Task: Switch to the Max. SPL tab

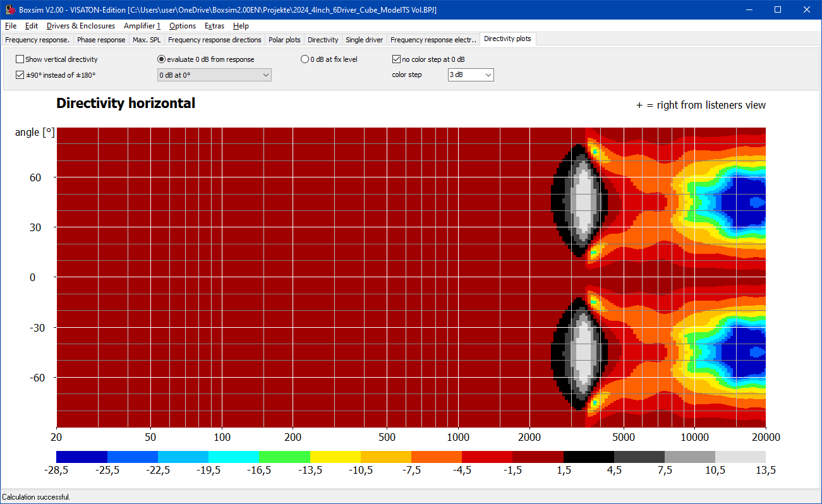Action: pyautogui.click(x=147, y=40)
